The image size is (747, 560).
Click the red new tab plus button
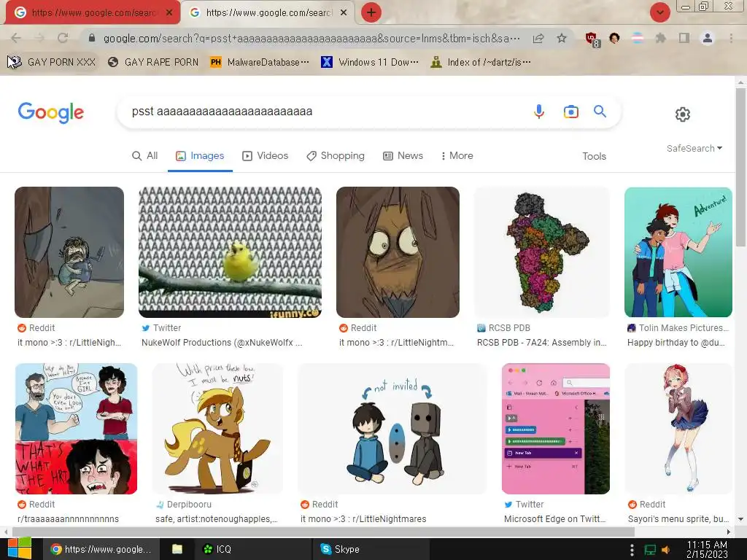point(371,12)
